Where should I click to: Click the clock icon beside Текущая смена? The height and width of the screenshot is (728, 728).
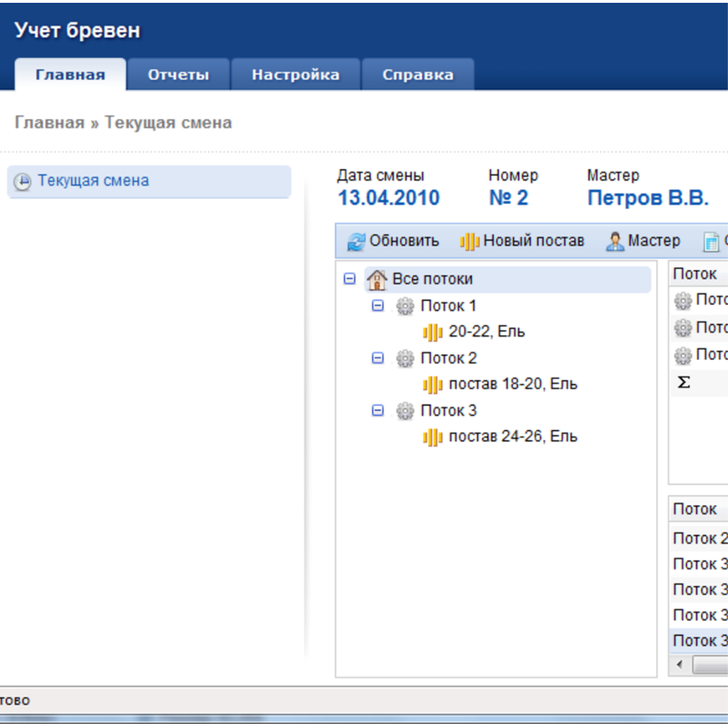pos(23,182)
